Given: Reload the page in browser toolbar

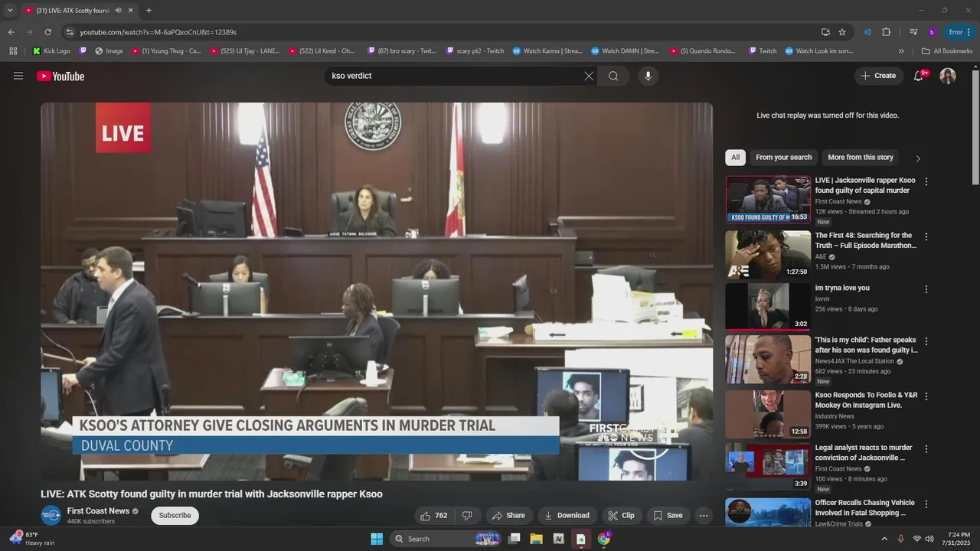Looking at the screenshot, I should coord(47,32).
